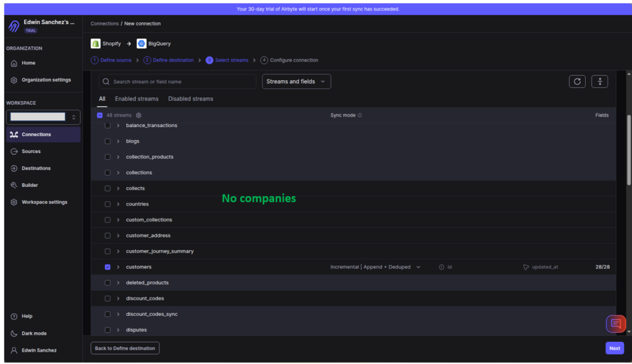This screenshot has width=632, height=364.
Task: Go to Select streams step
Action: click(227, 60)
